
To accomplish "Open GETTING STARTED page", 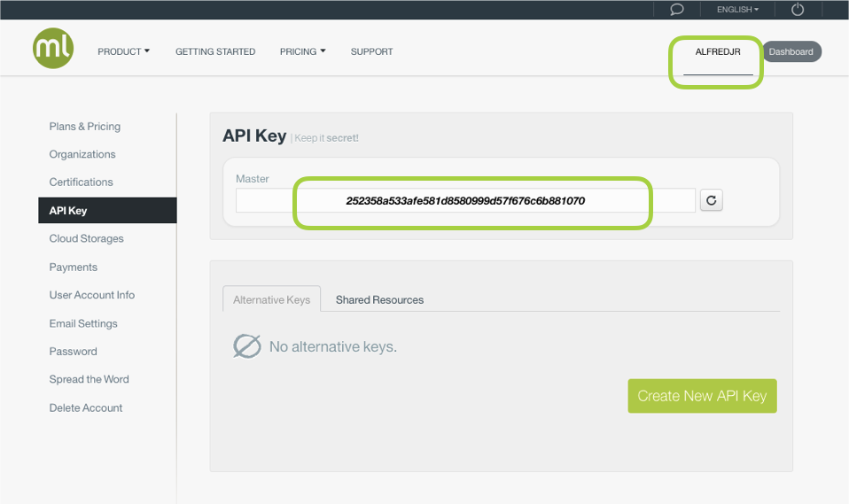I will (x=215, y=51).
